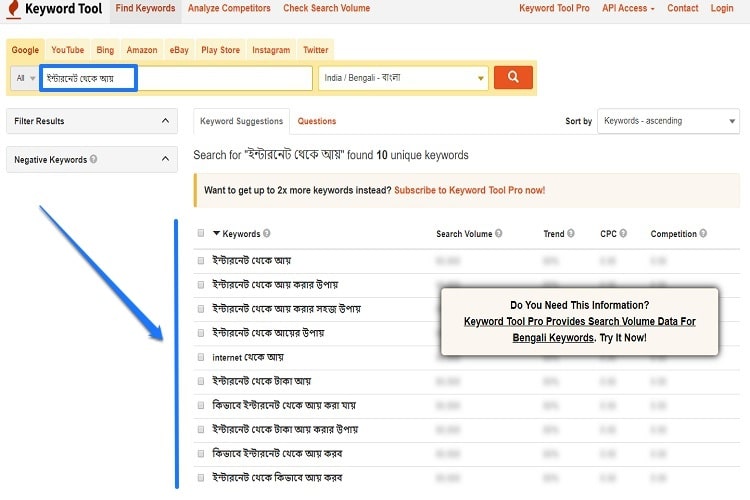Screen dimensions: 750x500
Task: Click keyword text 'ইন্টারনেট থেকে টাকা আয়'
Action: (262, 381)
